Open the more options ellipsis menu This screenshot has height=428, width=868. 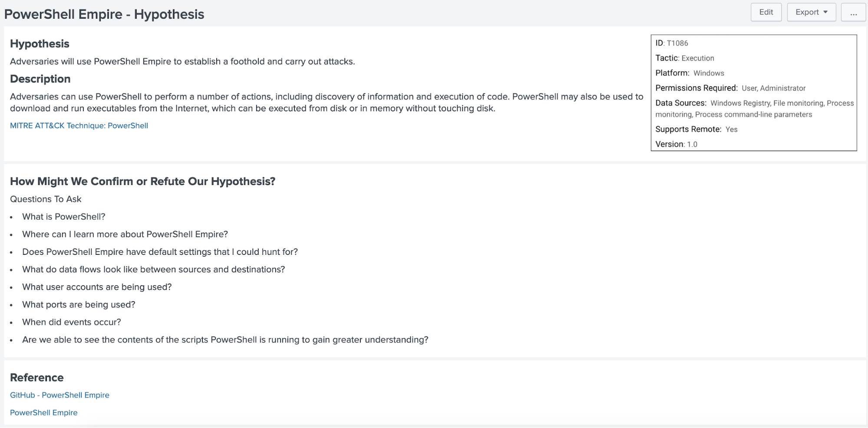[853, 12]
